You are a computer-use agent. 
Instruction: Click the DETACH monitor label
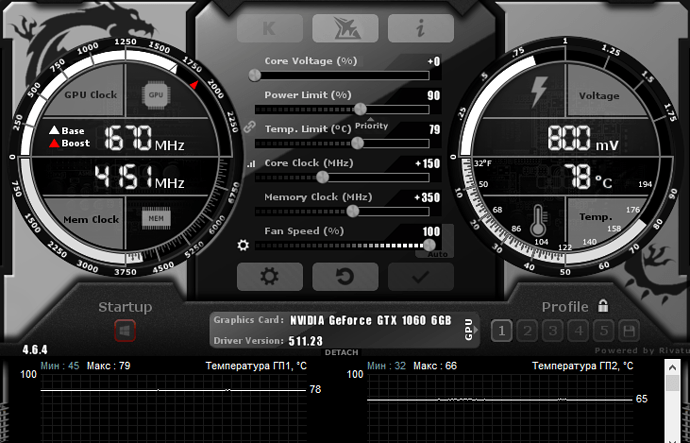[341, 352]
